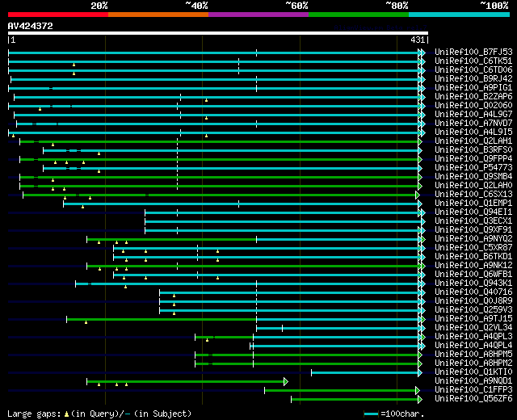Click the white query sequence bar
Screen dimensions: 517x420
[218, 33]
